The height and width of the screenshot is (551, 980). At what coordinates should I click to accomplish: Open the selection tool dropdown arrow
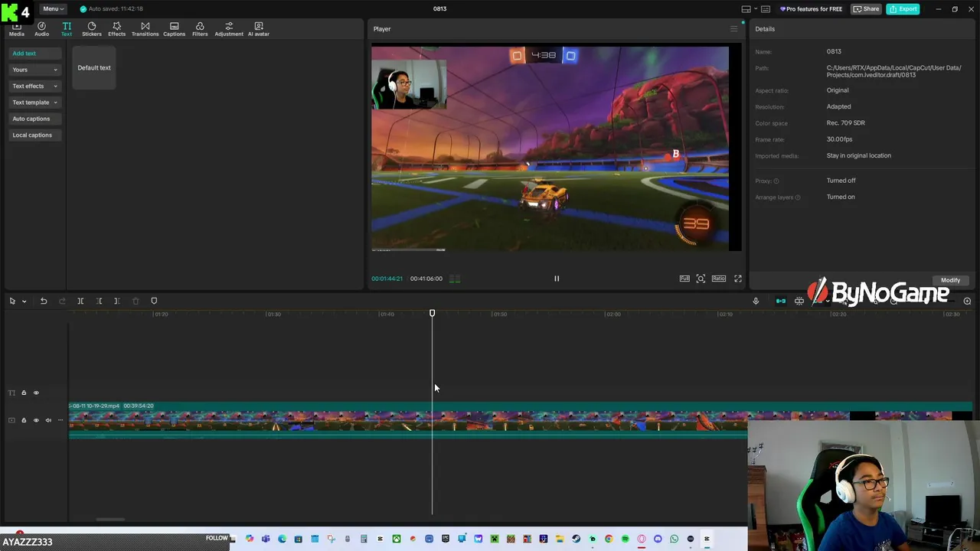click(24, 302)
